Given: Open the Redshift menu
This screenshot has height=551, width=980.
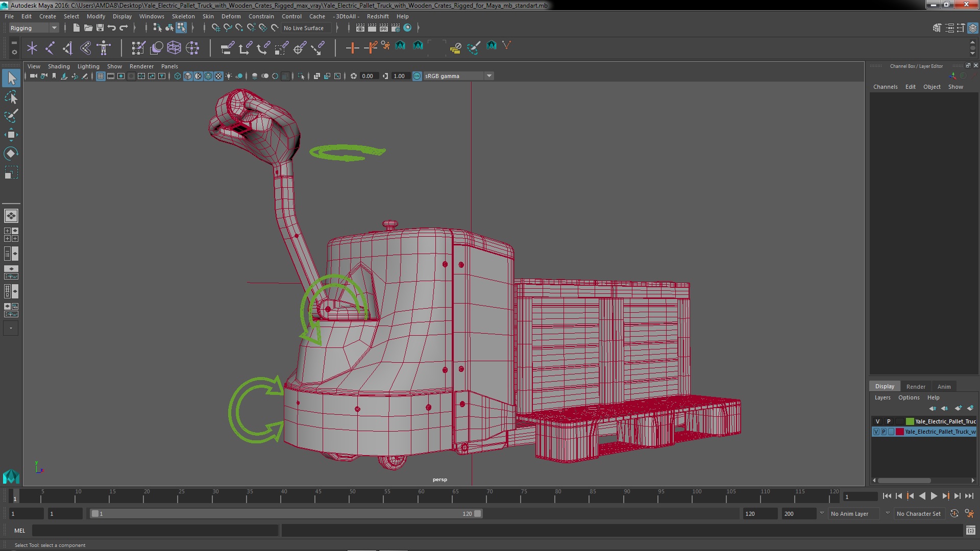Looking at the screenshot, I should tap(378, 16).
